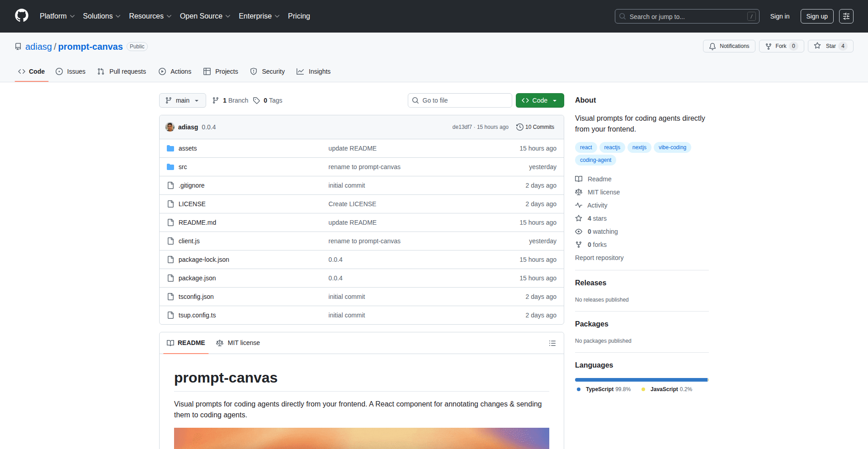Open the adiasg owner link
Image resolution: width=868 pixels, height=449 pixels.
pyautogui.click(x=38, y=47)
